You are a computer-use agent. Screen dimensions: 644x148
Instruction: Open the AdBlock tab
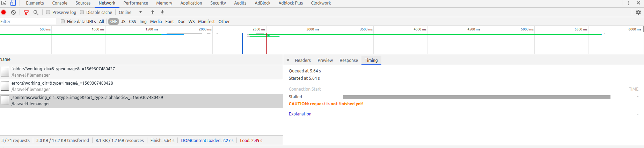(263, 3)
